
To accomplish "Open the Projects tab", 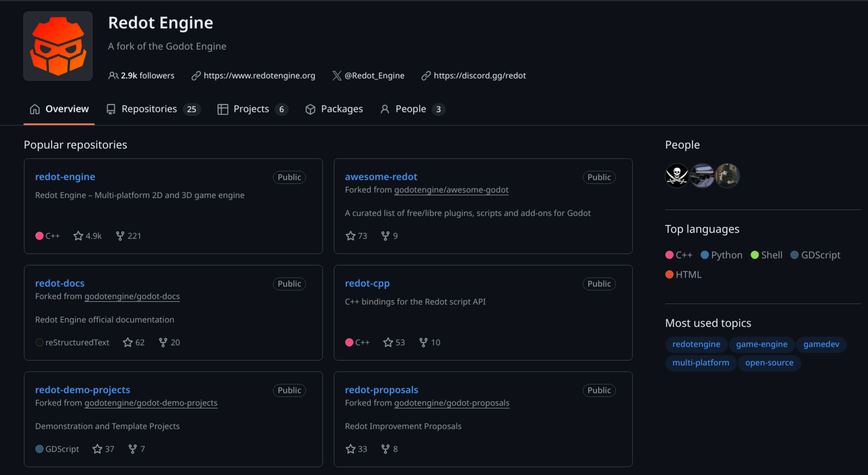I will click(x=252, y=109).
